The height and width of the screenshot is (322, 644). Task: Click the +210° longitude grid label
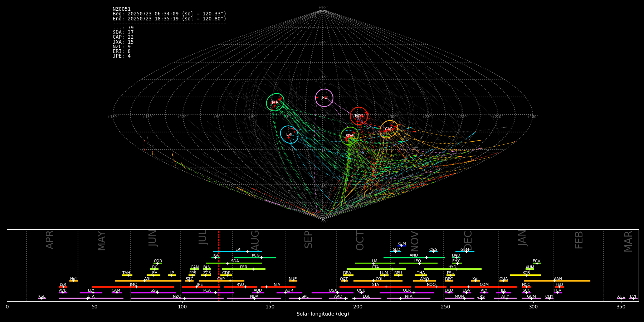497,117
